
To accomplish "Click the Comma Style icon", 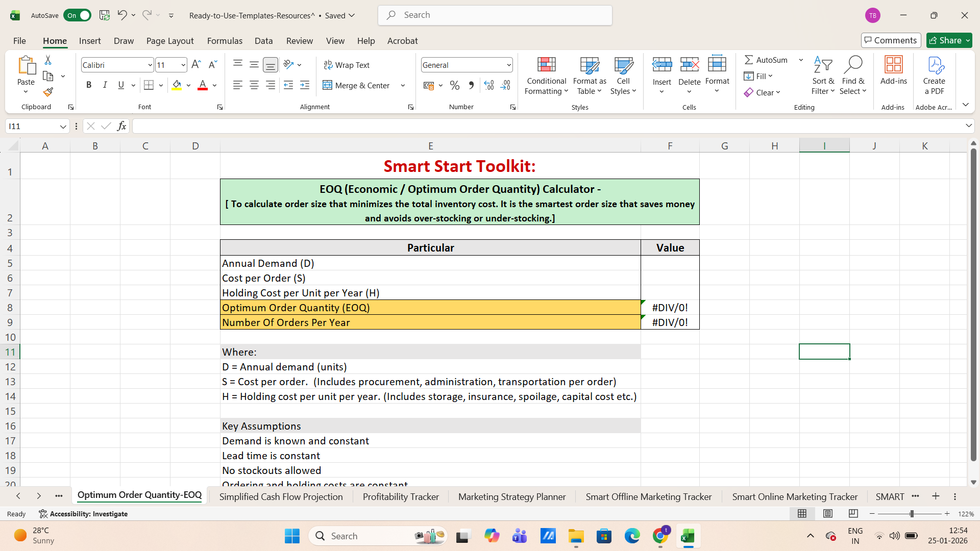I will click(x=471, y=85).
